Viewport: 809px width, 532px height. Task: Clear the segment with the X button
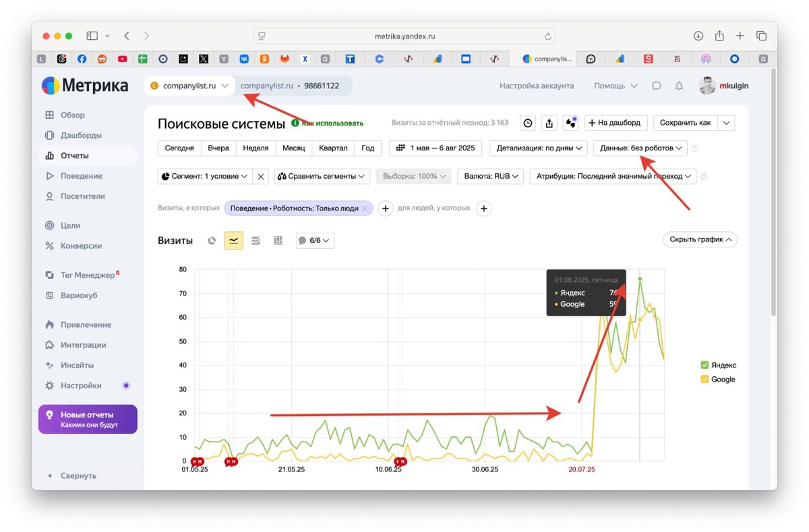tap(262, 176)
